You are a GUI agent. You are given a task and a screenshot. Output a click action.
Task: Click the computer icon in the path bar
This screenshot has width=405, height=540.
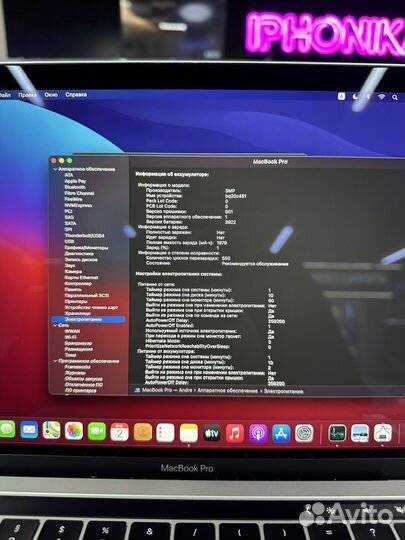(137, 390)
